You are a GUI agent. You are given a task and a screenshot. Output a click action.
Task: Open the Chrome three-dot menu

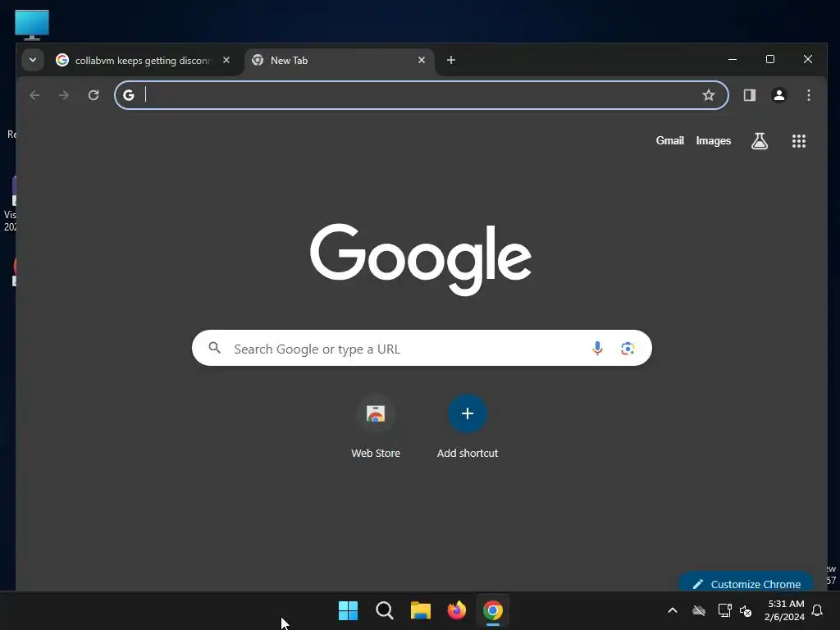[x=809, y=95]
